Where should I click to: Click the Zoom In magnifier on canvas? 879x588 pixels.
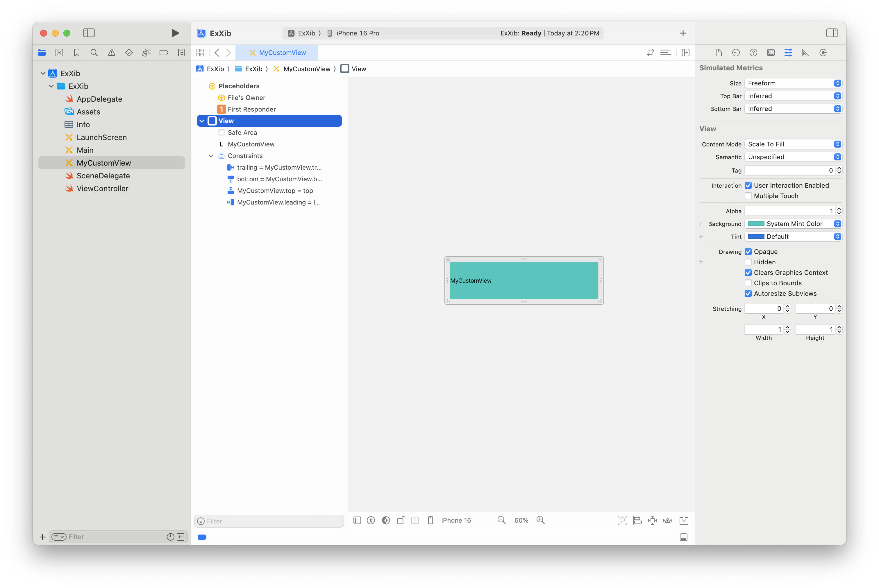click(540, 520)
